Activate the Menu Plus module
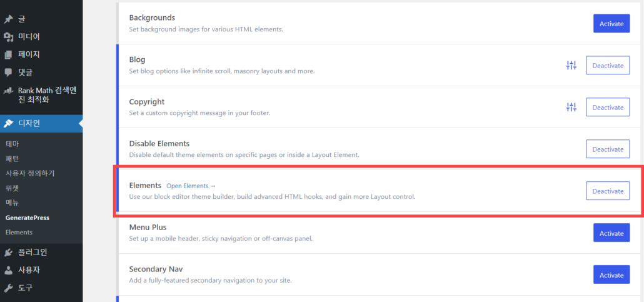 point(611,233)
